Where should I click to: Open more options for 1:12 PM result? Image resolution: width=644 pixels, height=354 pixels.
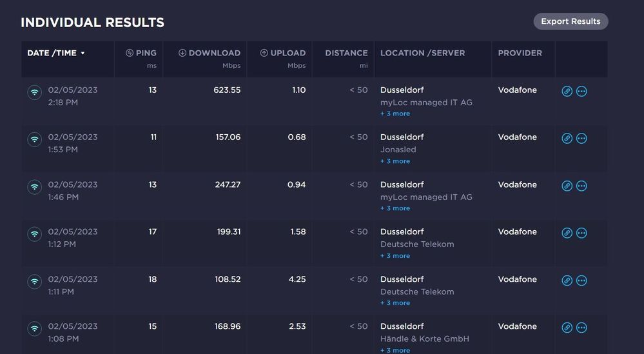click(x=581, y=233)
